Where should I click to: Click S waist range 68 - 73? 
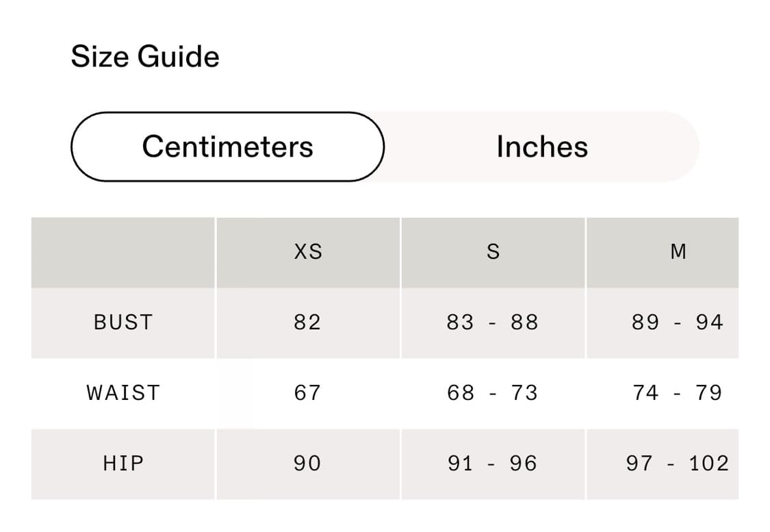coord(493,393)
